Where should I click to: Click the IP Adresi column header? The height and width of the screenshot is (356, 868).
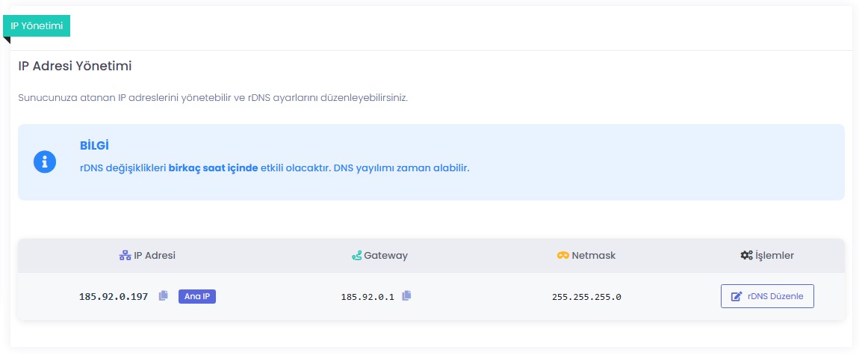[147, 256]
